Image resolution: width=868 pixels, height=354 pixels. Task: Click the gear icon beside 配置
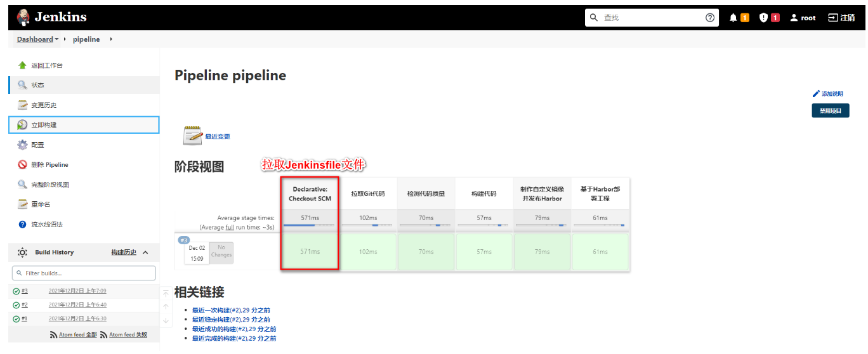(22, 145)
